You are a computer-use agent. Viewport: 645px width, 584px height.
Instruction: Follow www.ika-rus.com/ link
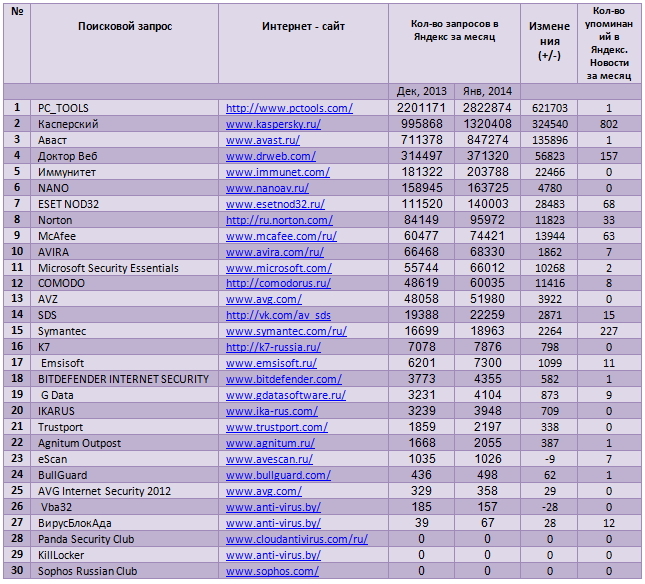point(272,411)
